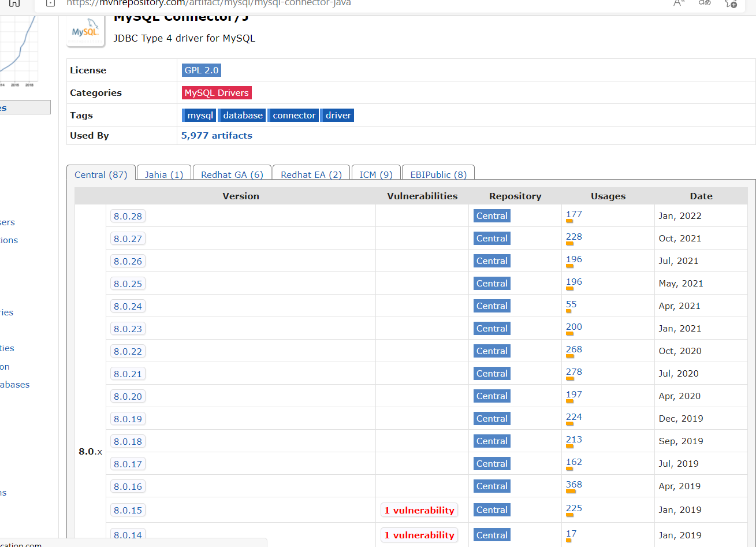Open the 55 usages link for 8.0.24
Viewport: 756px width, 547px height.
[571, 304]
